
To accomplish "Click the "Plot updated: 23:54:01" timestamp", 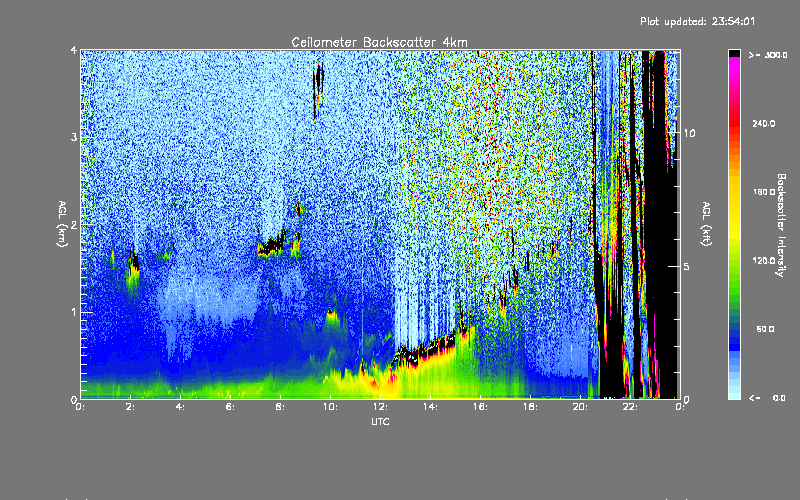I will pos(697,21).
